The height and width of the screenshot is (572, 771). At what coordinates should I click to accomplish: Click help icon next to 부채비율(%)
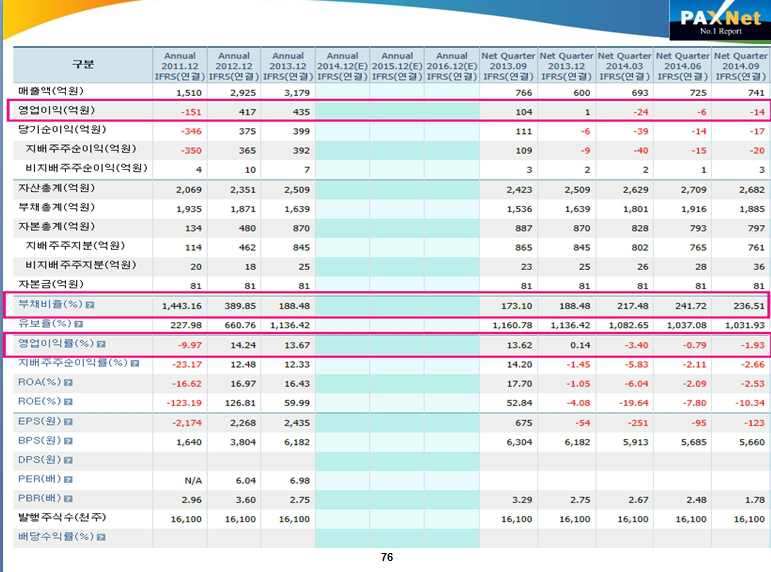(90, 304)
